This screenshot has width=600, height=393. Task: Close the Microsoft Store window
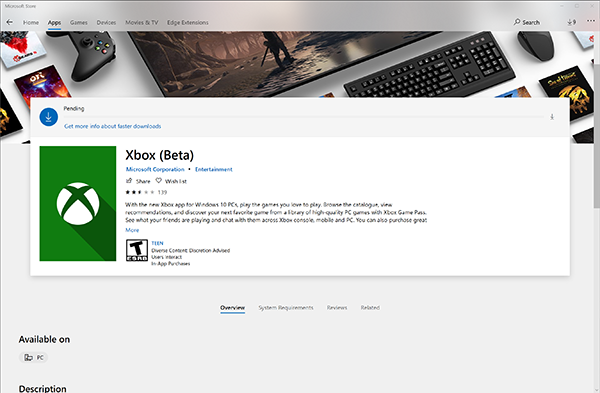click(592, 6)
